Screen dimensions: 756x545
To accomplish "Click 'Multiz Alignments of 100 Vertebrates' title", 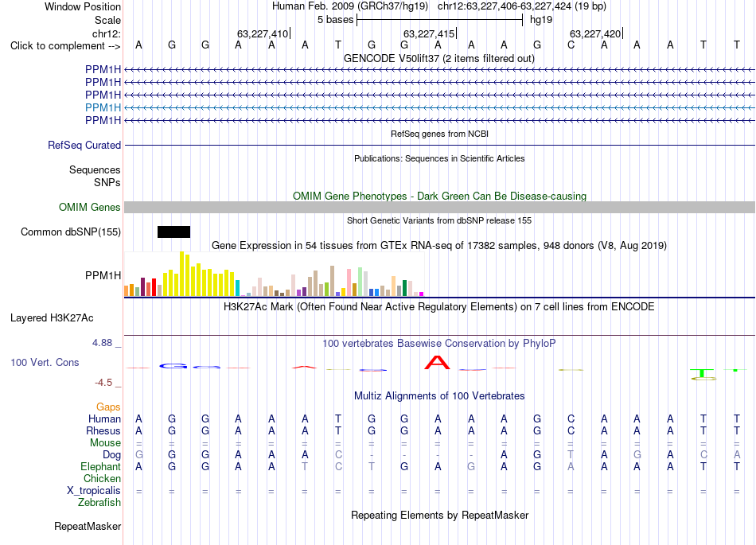I will [439, 395].
